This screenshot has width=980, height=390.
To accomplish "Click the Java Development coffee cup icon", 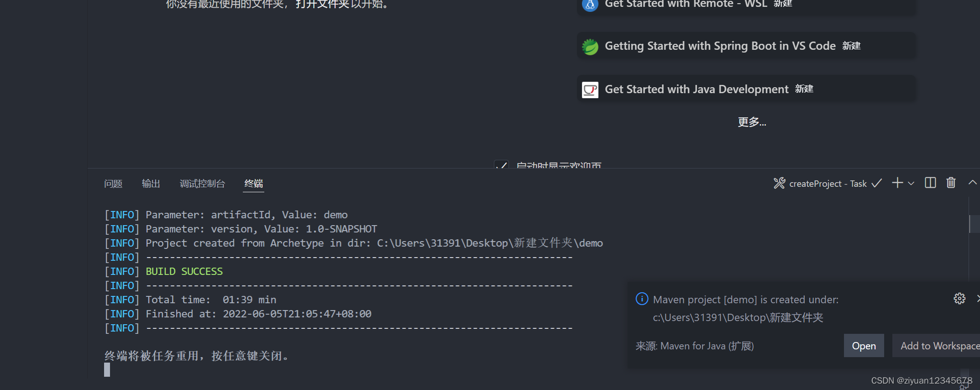I will click(590, 89).
